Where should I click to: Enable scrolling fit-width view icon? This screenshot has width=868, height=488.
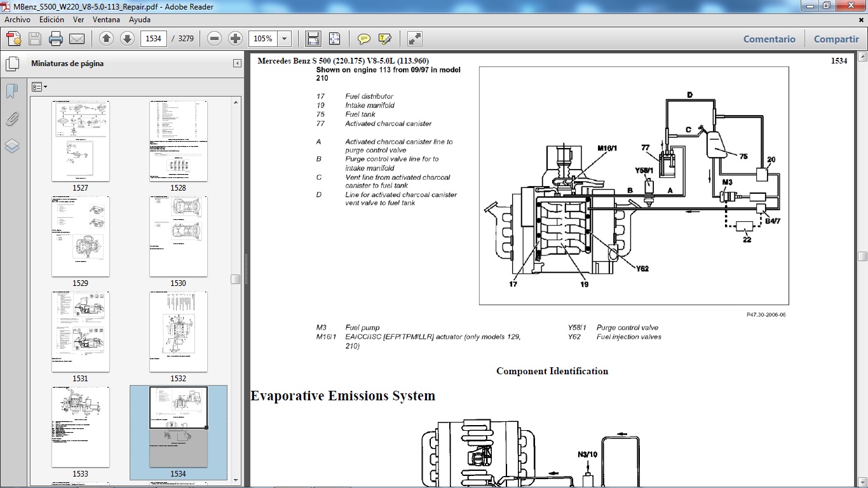point(313,39)
